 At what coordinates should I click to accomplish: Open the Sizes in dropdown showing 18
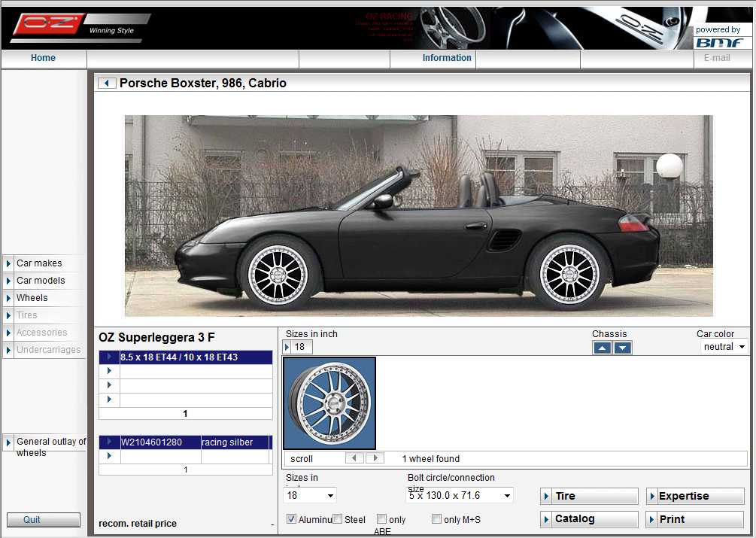pos(309,495)
